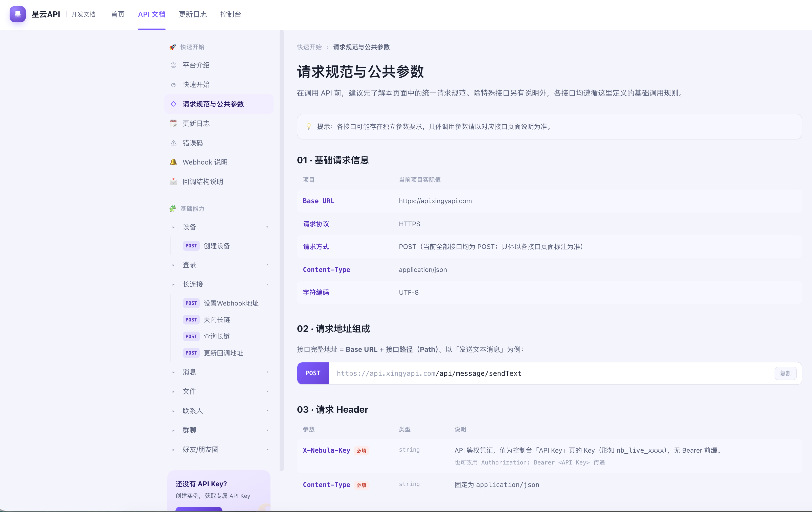Click the HTTPS protocol value
812x512 pixels.
[x=409, y=224]
